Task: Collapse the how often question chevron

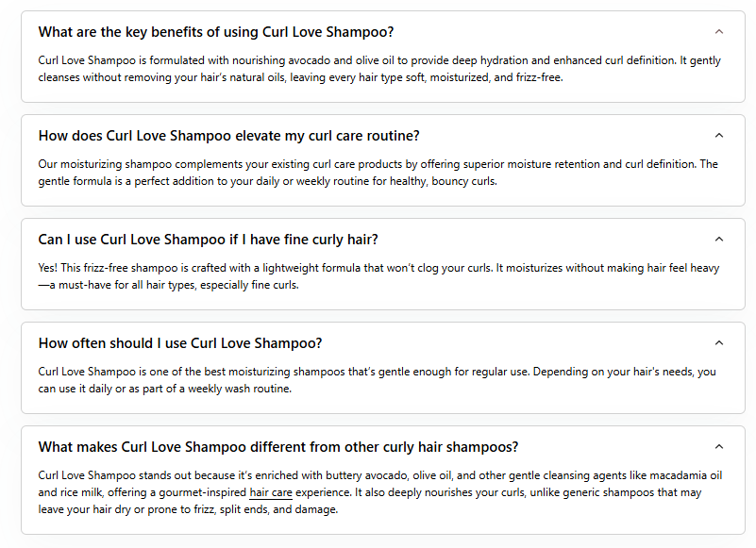Action: click(x=719, y=343)
